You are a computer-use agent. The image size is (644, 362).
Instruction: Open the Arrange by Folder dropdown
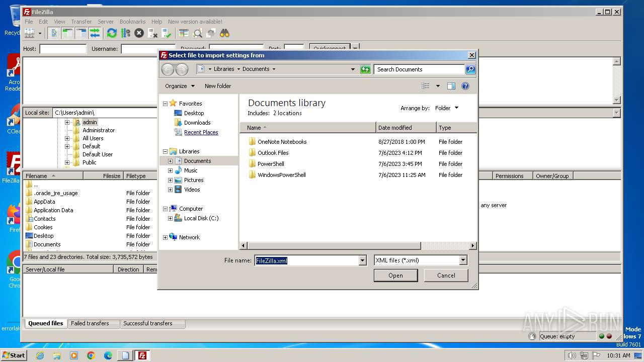447,108
